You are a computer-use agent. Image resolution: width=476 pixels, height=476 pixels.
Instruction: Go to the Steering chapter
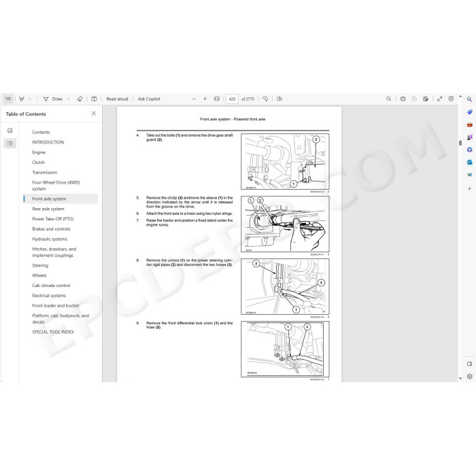click(40, 265)
